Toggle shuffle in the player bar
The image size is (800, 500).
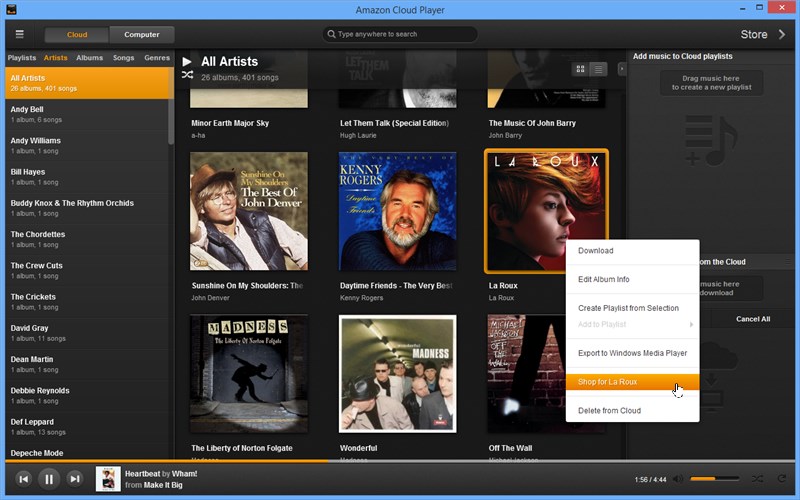758,479
